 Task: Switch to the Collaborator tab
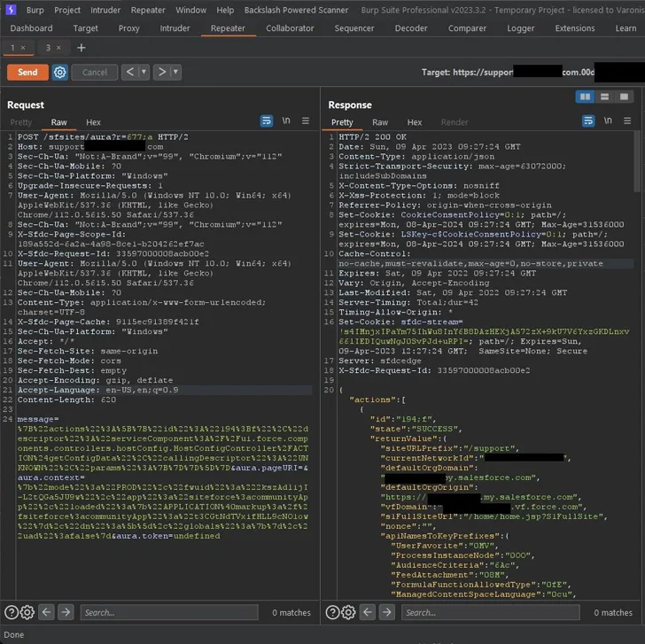[x=290, y=28]
